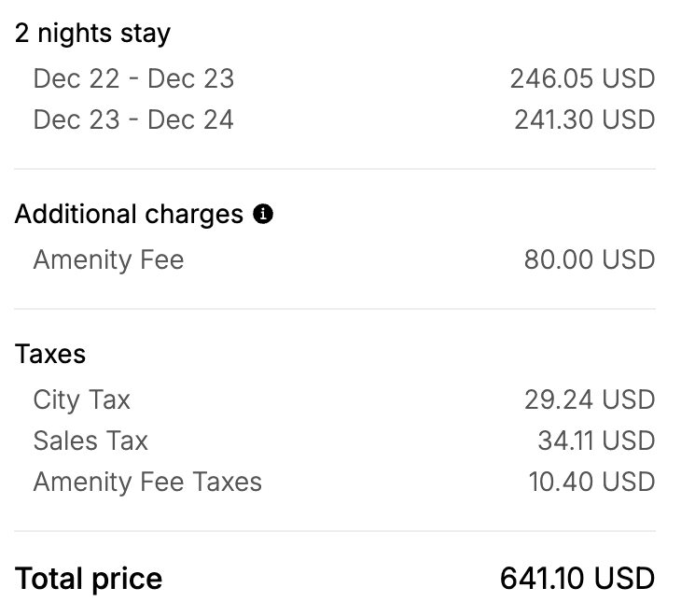Click the 80.00 USD amenity fee amount
The image size is (681, 616).
pos(590,259)
